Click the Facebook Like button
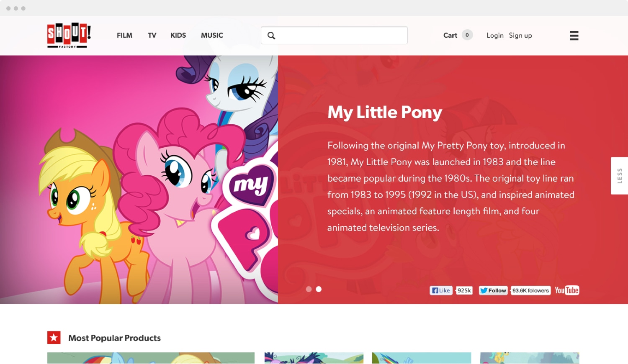 441,290
